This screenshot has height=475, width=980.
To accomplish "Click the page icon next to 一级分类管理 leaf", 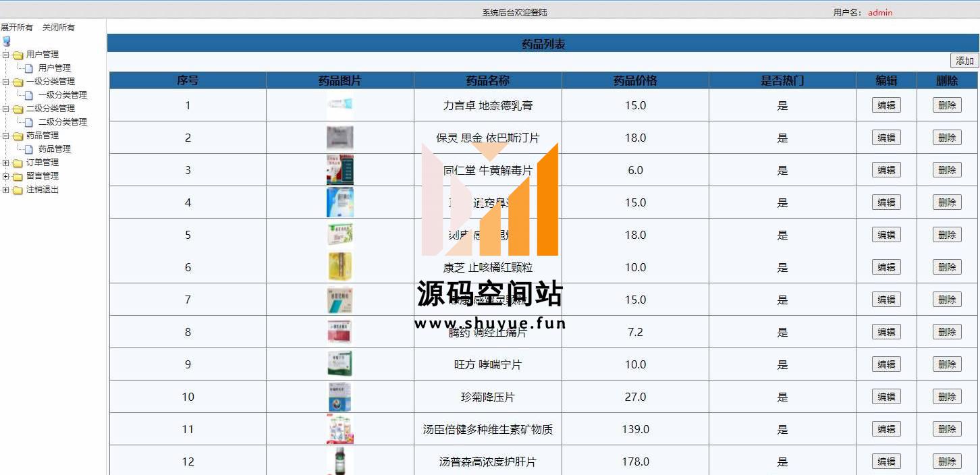I will coord(29,95).
